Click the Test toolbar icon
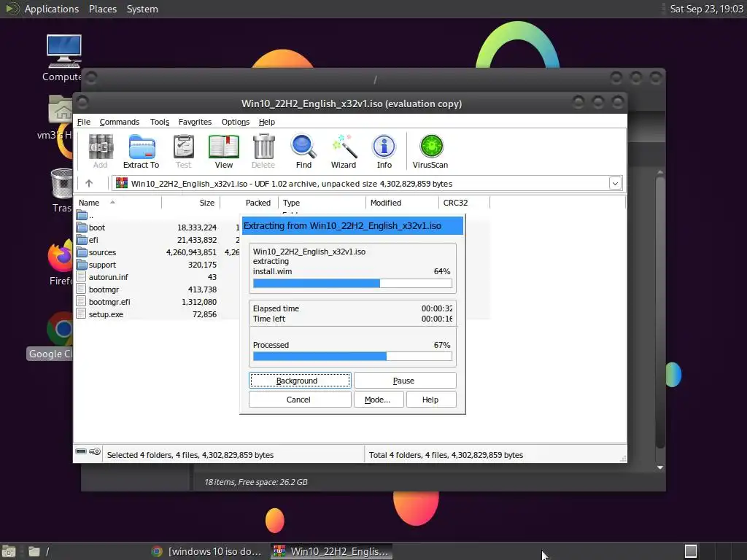This screenshot has height=560, width=747. click(x=183, y=152)
